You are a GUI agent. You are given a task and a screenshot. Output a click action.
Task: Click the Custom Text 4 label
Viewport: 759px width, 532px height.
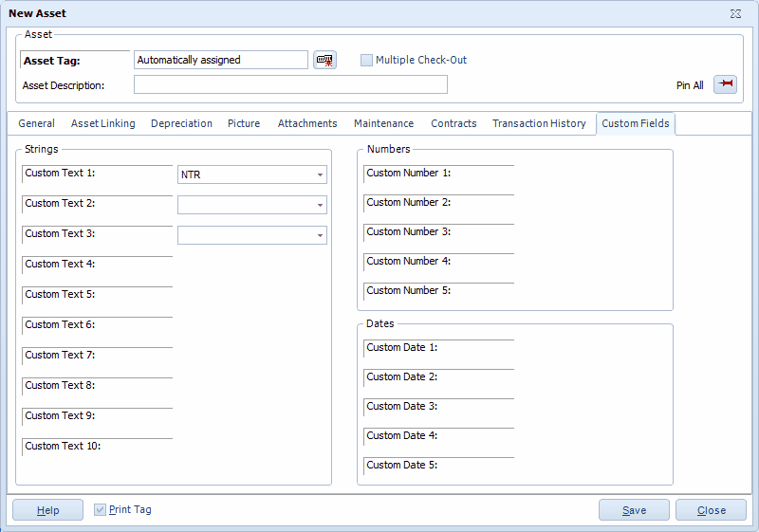click(60, 264)
